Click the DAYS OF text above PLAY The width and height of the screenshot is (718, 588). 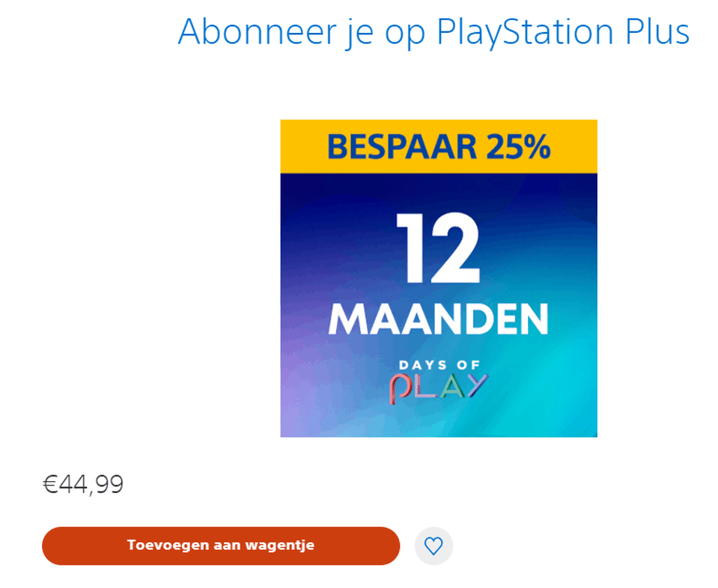439,365
